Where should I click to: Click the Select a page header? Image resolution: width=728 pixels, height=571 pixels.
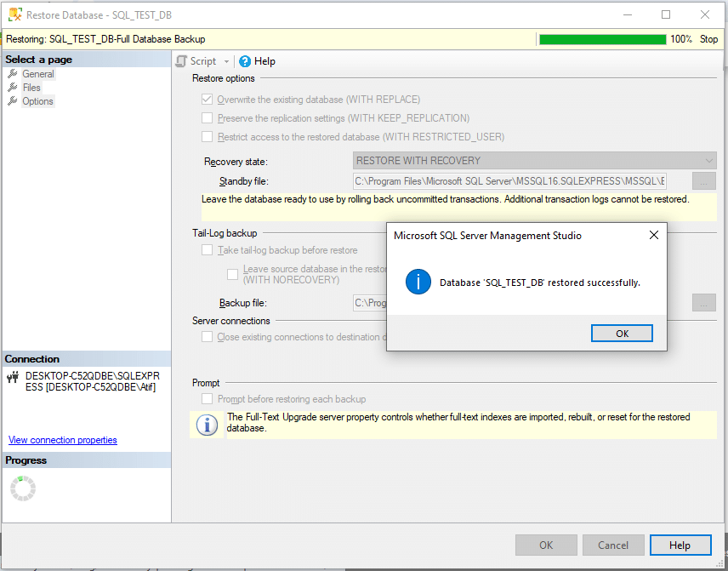(87, 60)
